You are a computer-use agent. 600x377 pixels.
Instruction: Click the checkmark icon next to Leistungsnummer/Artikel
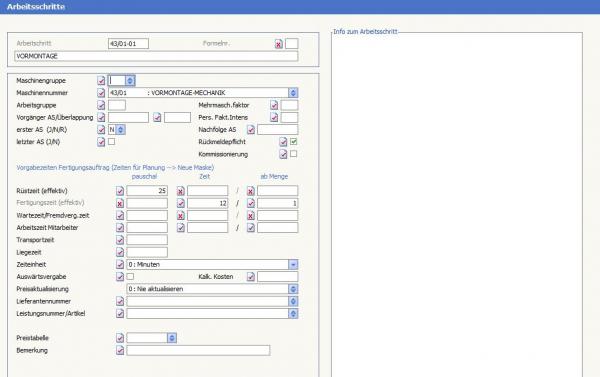[x=120, y=313]
